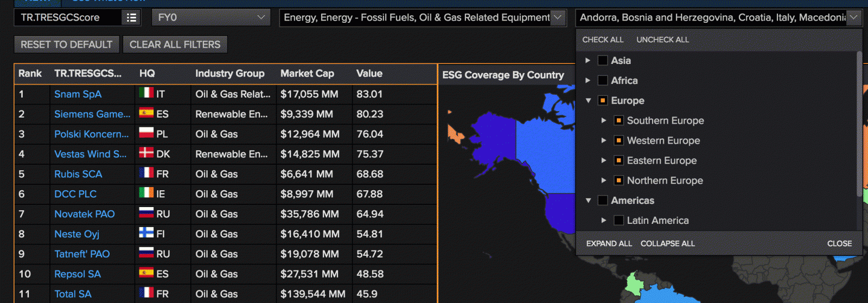The image size is (868, 303).
Task: Expand the Eastern Europe node
Action: click(604, 160)
